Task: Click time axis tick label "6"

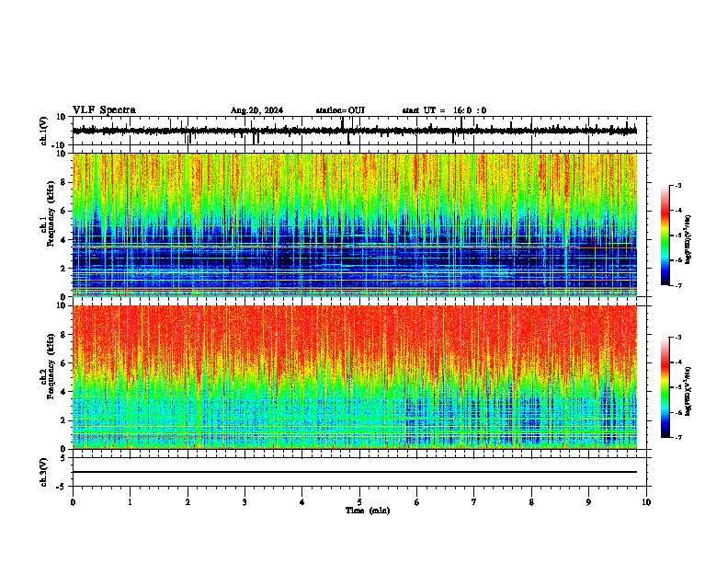Action: pyautogui.click(x=417, y=502)
